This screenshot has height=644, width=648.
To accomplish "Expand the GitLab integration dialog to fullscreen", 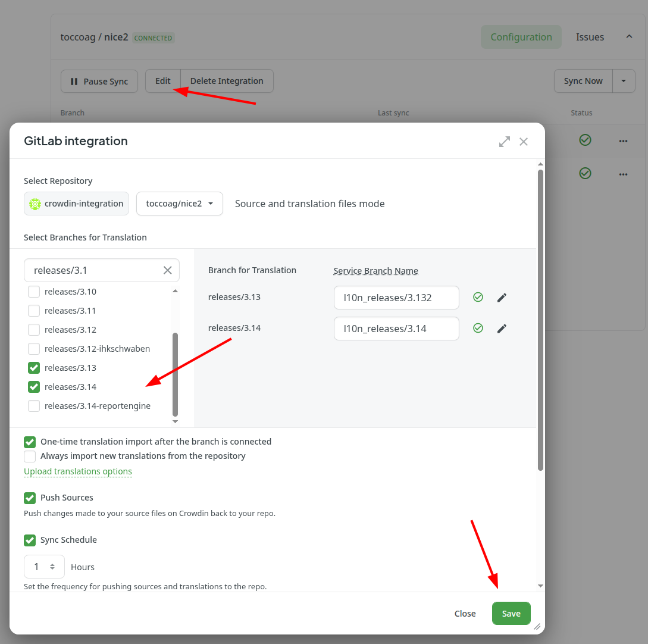I will coord(504,141).
